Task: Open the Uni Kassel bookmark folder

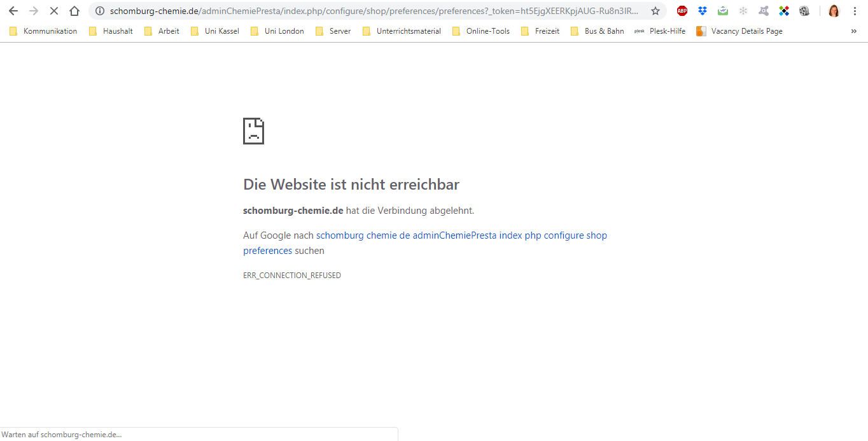Action: 214,31
